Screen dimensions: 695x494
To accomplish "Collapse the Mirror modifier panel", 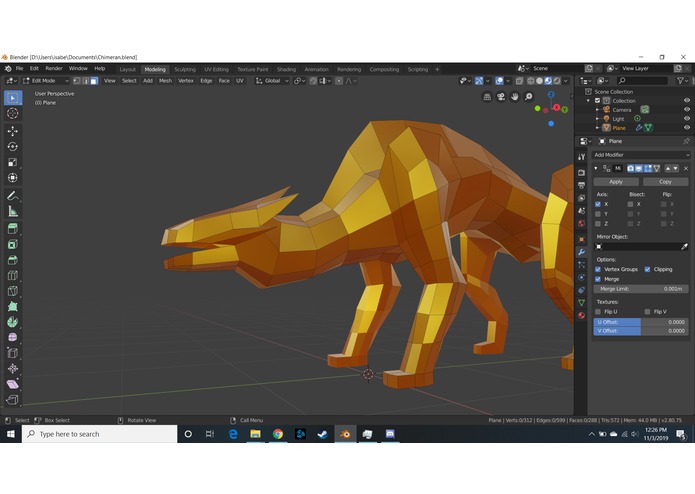I will pyautogui.click(x=596, y=168).
